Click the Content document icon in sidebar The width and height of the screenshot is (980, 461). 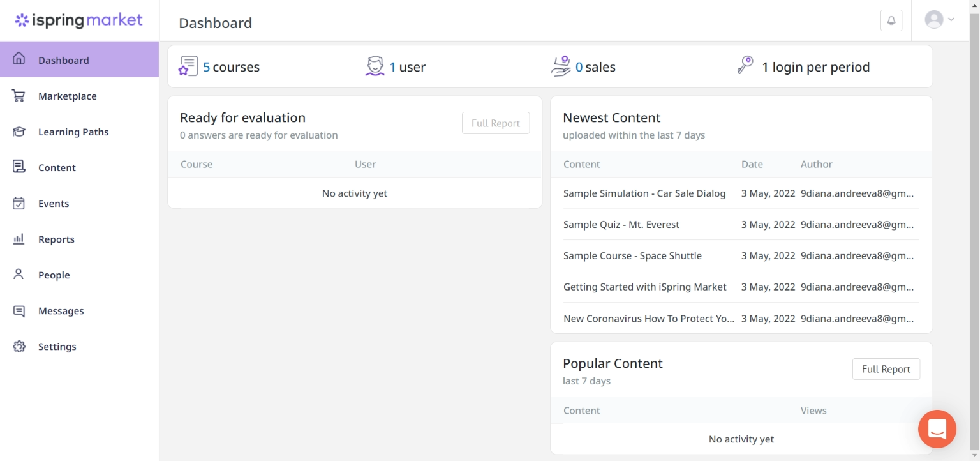click(x=19, y=167)
